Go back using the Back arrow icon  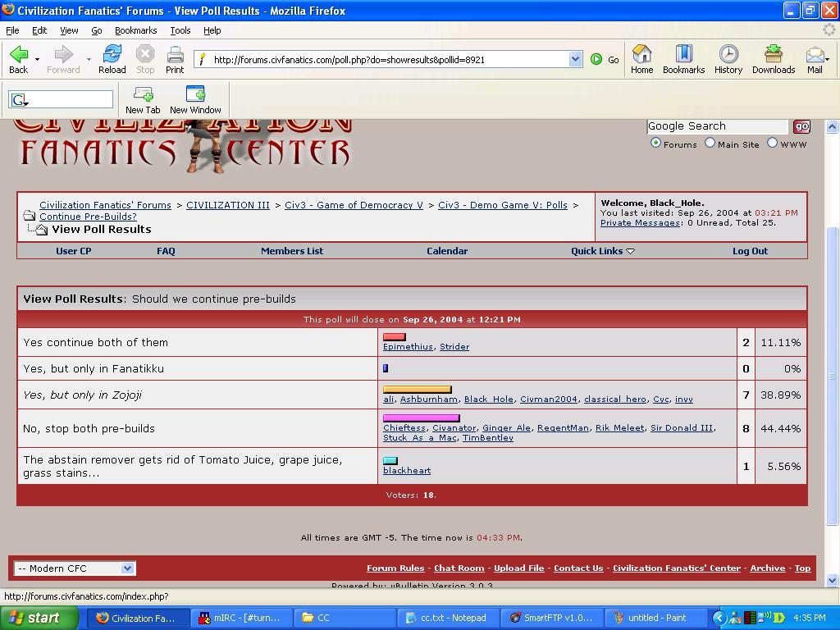pyautogui.click(x=19, y=54)
